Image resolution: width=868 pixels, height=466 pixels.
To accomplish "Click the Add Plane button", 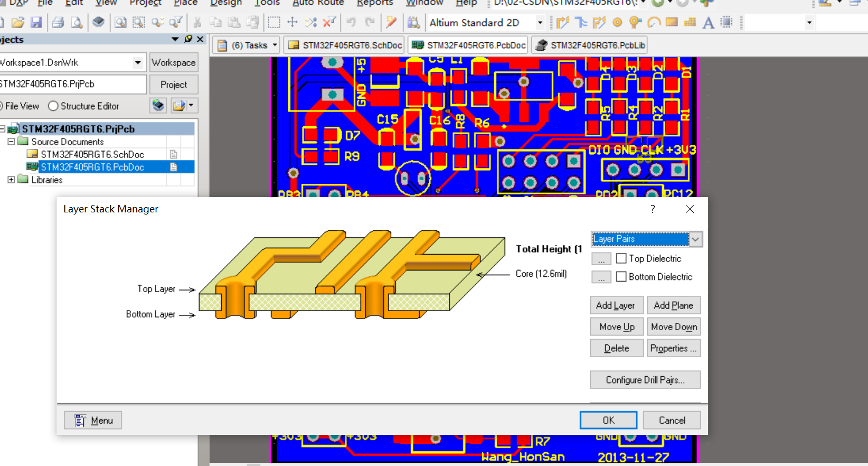I will [674, 305].
